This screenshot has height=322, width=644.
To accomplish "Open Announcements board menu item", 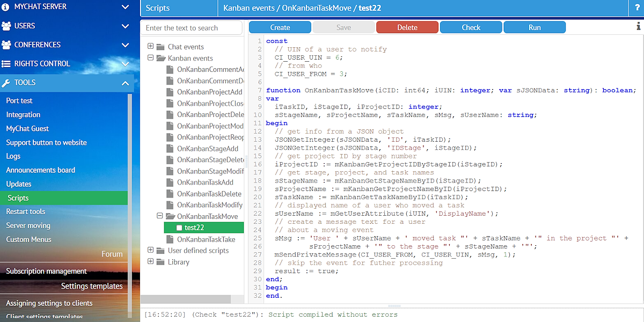I will pos(41,170).
